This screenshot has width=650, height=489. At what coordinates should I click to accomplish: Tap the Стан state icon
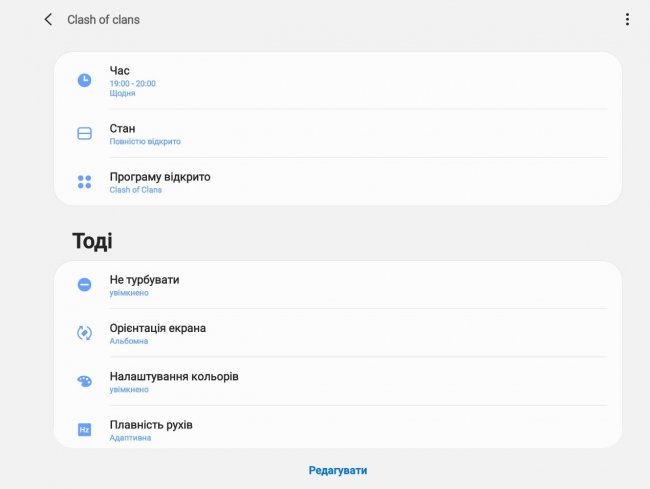85,133
